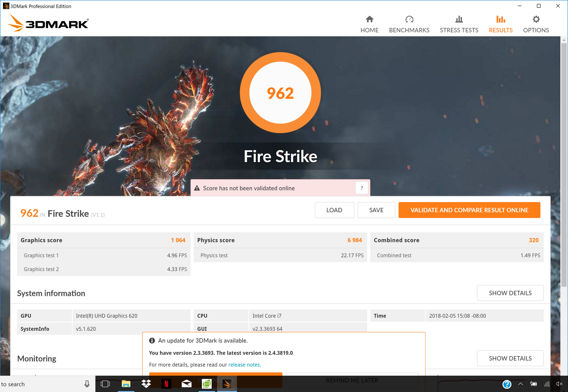Click the Physics score value 6 984
The image size is (568, 392).
[x=355, y=240]
